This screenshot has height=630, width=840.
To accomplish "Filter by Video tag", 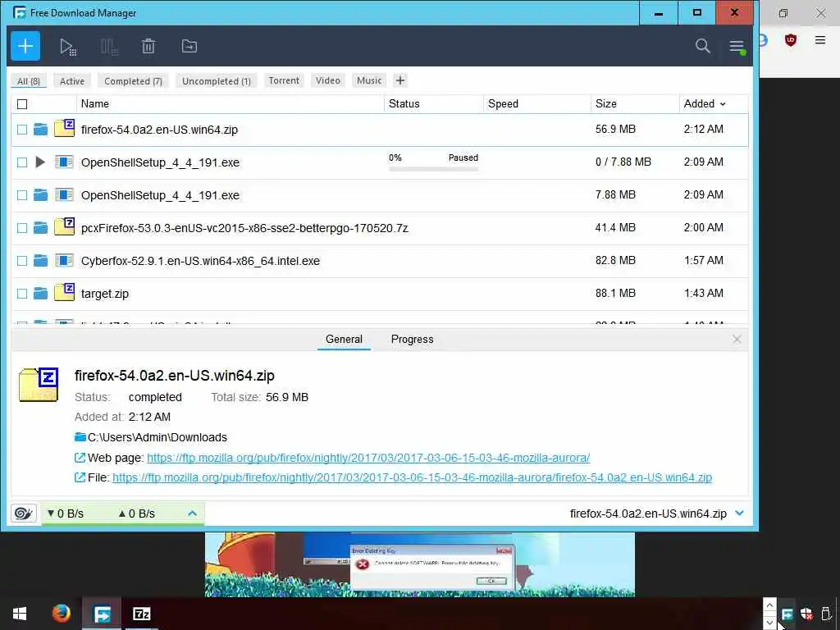I will (x=328, y=80).
